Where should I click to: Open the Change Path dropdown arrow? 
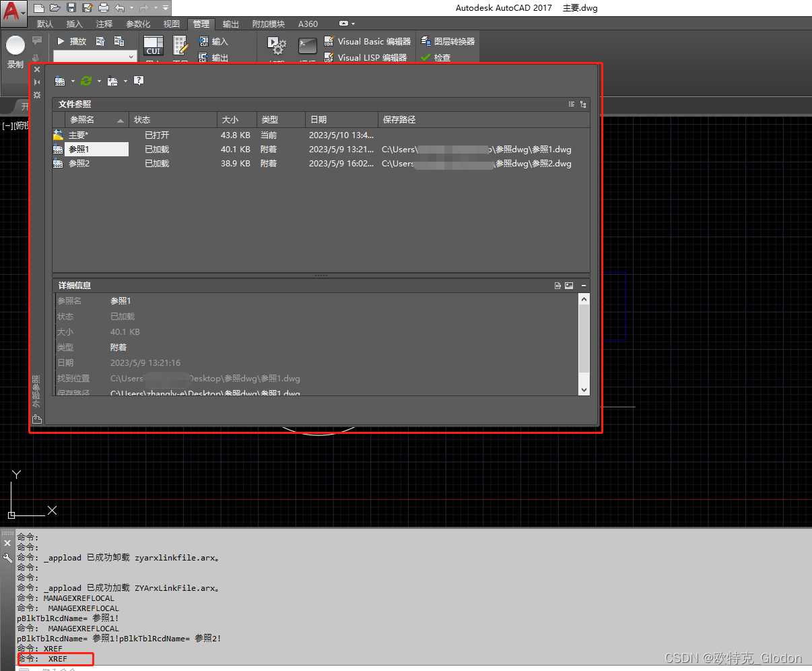[125, 81]
